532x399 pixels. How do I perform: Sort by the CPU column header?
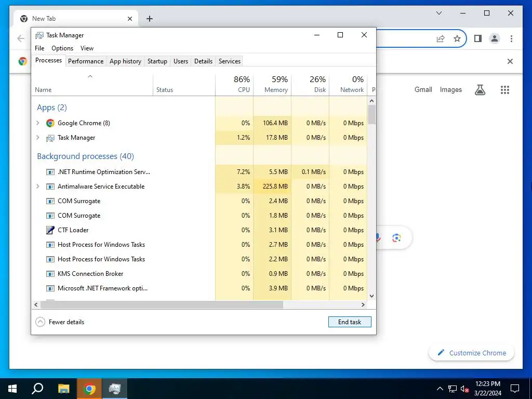click(x=234, y=84)
